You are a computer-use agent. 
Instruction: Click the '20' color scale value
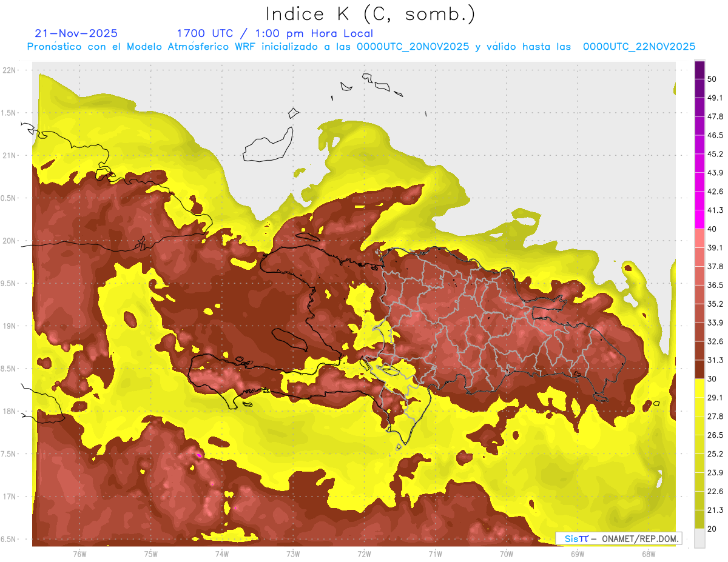pyautogui.click(x=712, y=529)
